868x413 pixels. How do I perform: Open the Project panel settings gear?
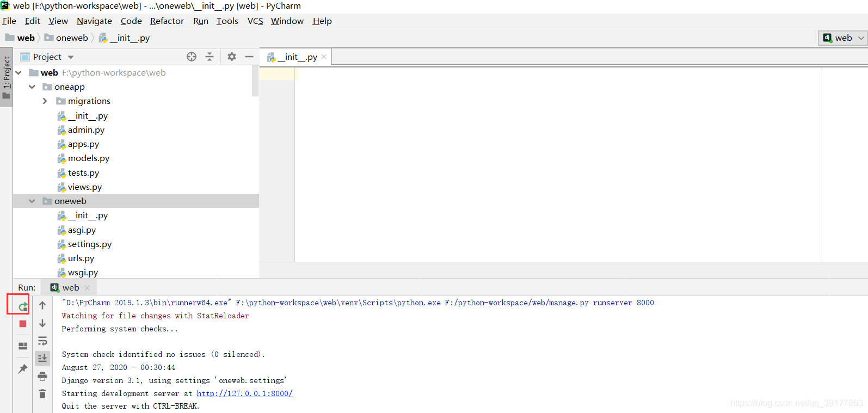pos(232,57)
